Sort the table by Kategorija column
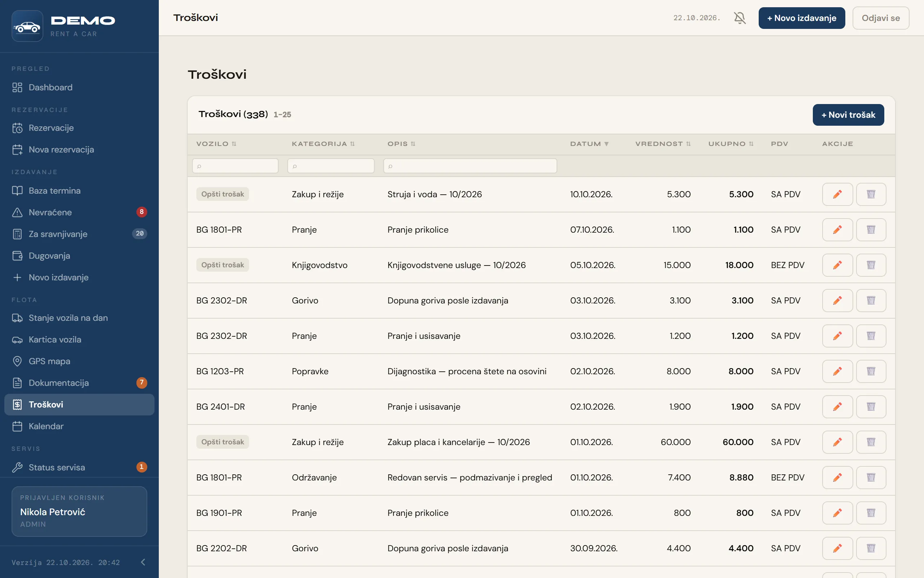Viewport: 924px width, 578px height. 323,144
